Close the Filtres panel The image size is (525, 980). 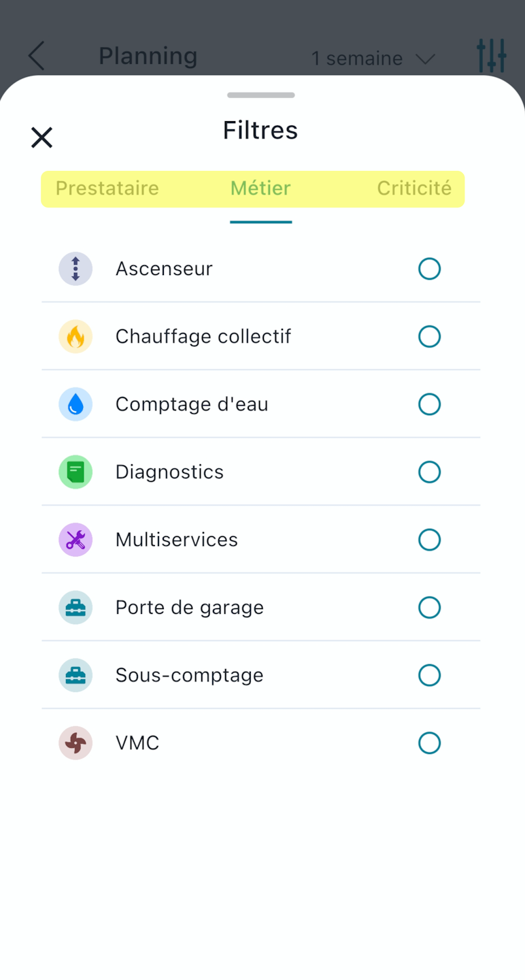pos(41,137)
